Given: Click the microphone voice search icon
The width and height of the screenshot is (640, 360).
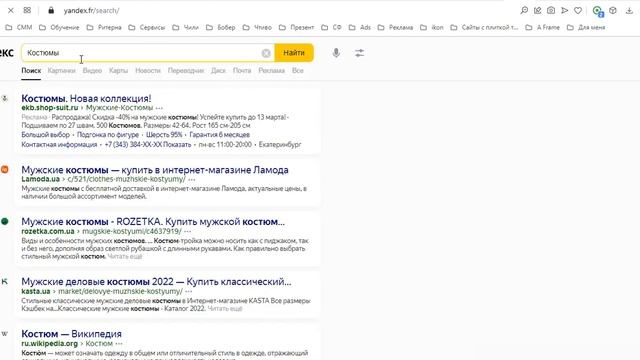Looking at the screenshot, I should pos(336,53).
